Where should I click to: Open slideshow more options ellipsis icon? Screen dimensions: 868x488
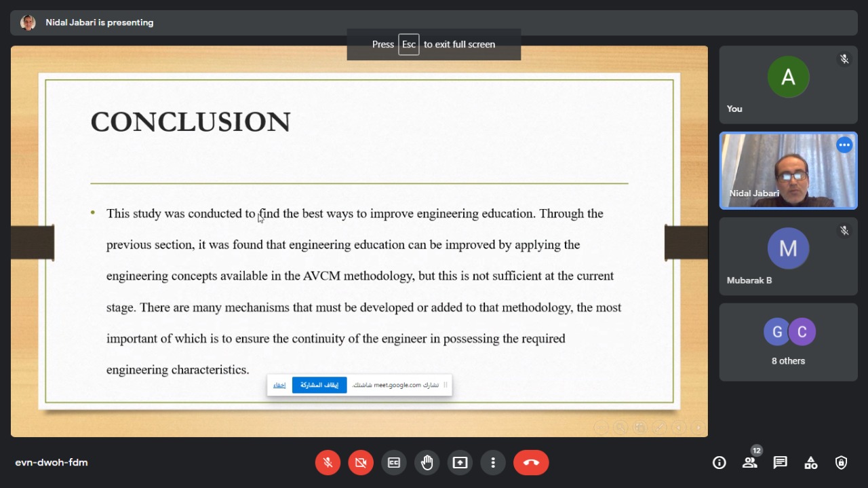[x=601, y=428]
